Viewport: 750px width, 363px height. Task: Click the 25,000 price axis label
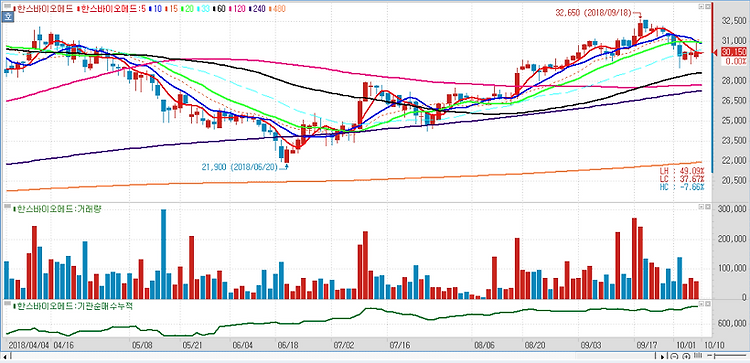734,121
